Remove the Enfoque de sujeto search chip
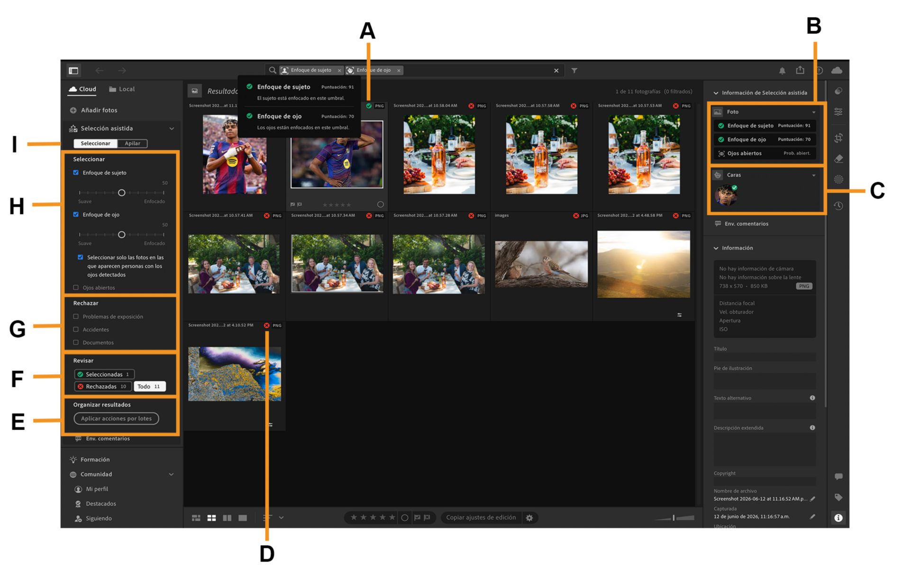Screen dimensions: 910x588 click(339, 71)
